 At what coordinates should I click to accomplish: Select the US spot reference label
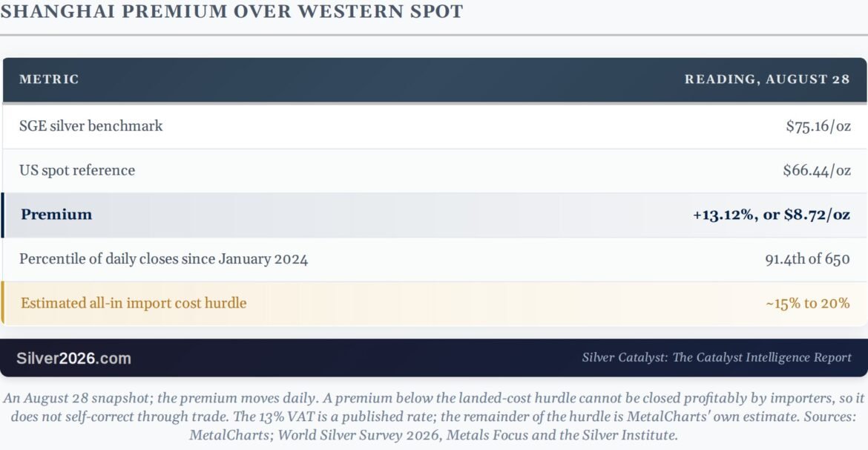coord(77,170)
